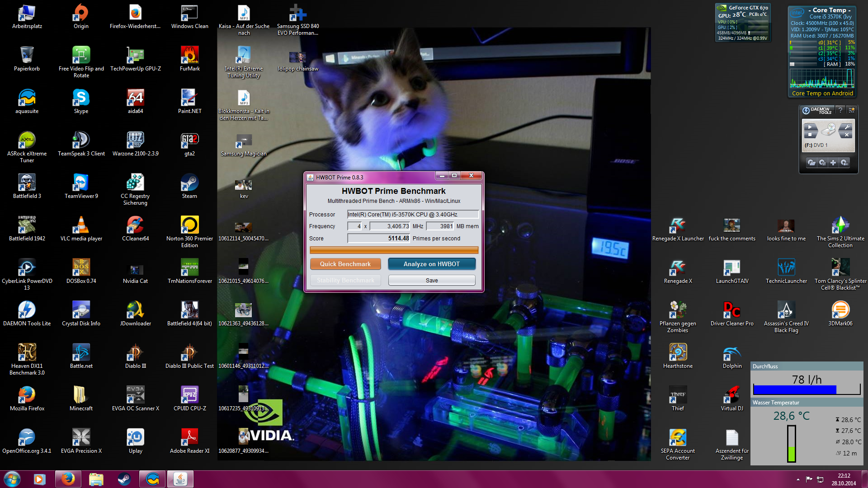Mount image with DAEMON Tools play button
The height and width of the screenshot is (488, 868).
(x=810, y=127)
